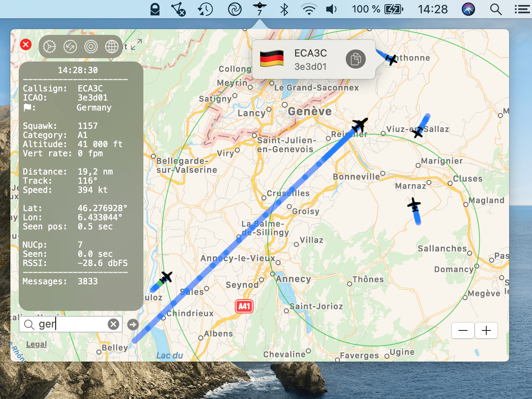
Task: Click the Lon 6.433044° value
Action: [100, 217]
